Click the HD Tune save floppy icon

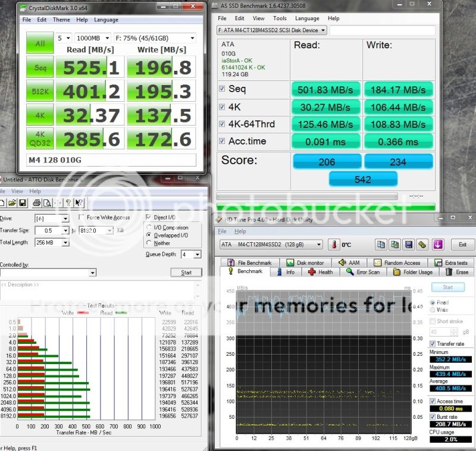click(409, 245)
